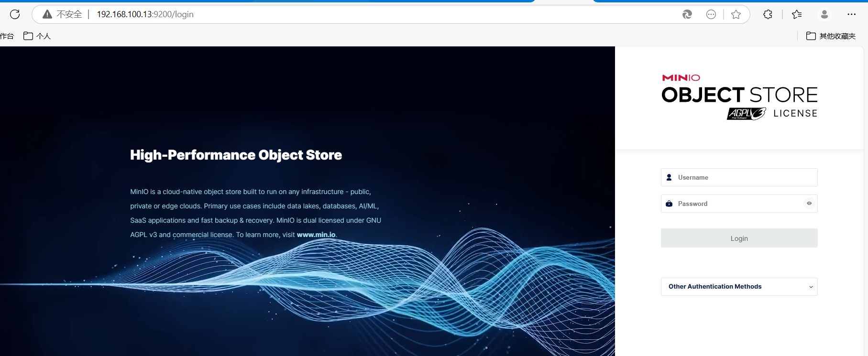Open the 其他收藏夹 bookmarks folder
This screenshot has height=356, width=868.
pos(831,36)
